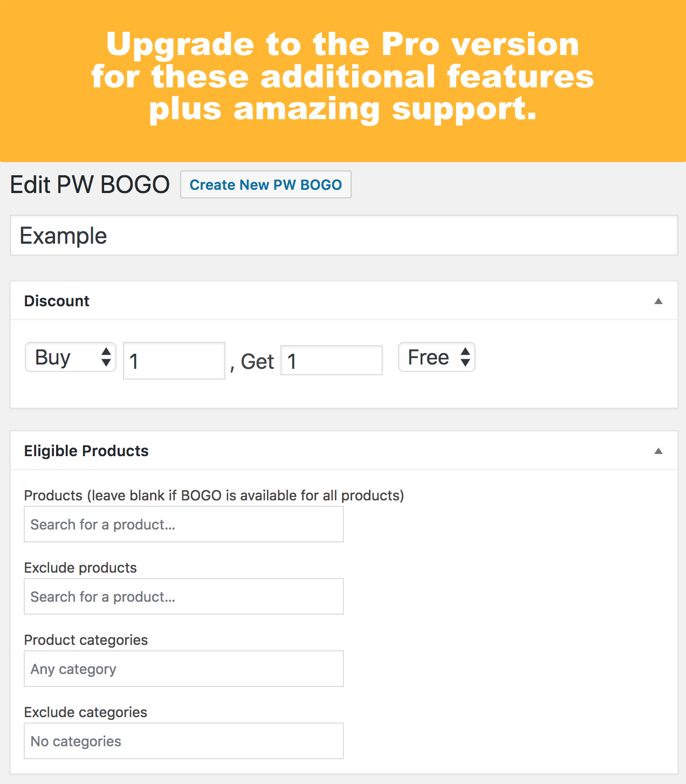The height and width of the screenshot is (784, 686).
Task: Open the Any category selector
Action: [x=183, y=669]
